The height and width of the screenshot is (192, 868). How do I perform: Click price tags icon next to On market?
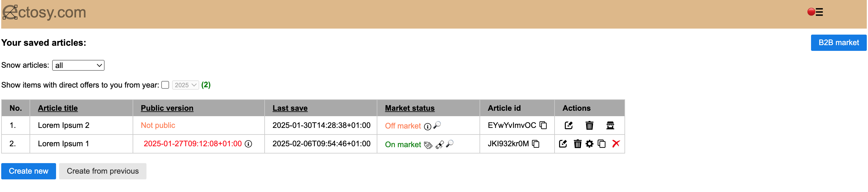coord(428,145)
